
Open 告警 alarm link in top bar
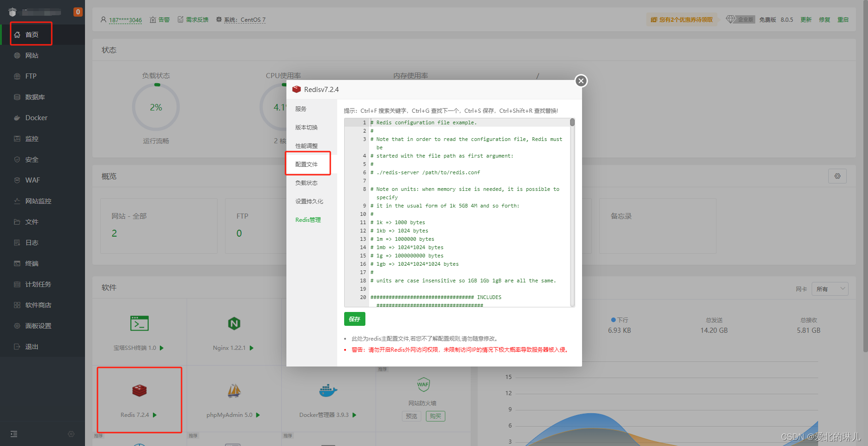click(x=160, y=20)
